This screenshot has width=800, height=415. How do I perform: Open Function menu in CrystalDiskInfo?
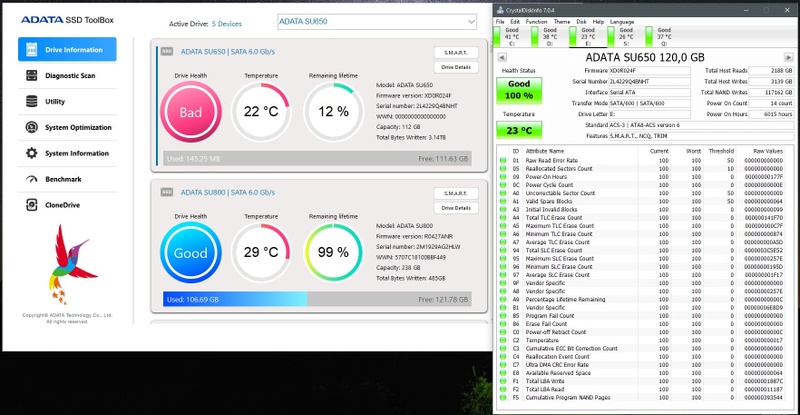(x=536, y=22)
